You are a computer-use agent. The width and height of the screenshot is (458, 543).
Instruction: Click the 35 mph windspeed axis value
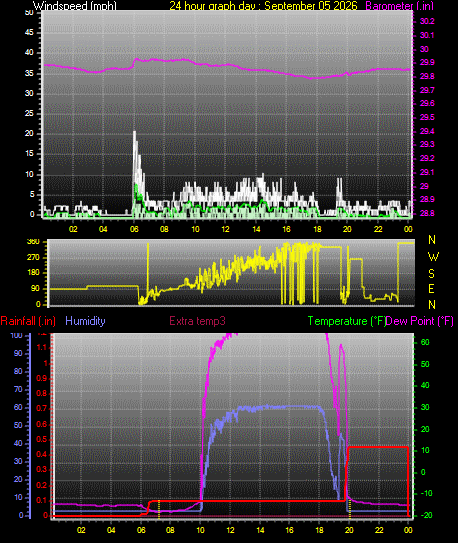tap(29, 73)
